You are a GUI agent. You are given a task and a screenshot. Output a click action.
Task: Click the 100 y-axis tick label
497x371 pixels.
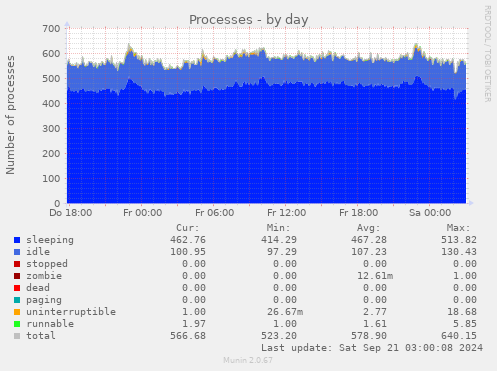pyautogui.click(x=51, y=179)
